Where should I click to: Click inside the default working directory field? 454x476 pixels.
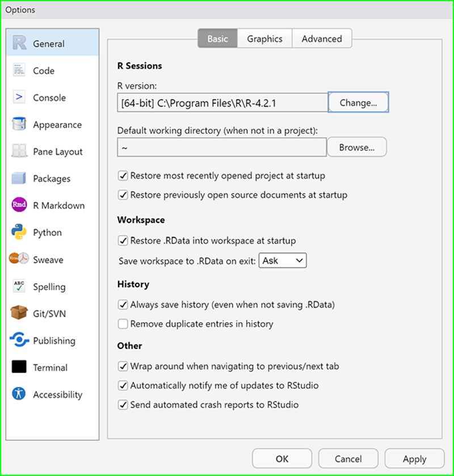pos(221,146)
